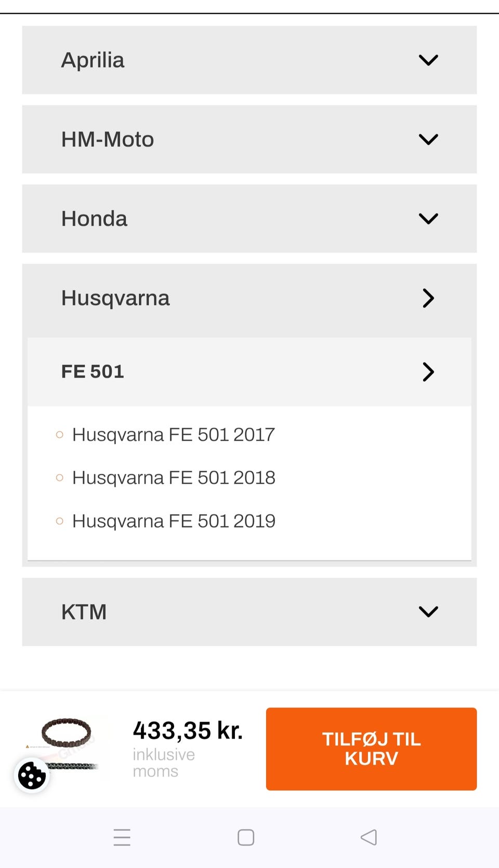This screenshot has height=868, width=499.
Task: Expand the HM-Moto chevron arrow
Action: [428, 139]
